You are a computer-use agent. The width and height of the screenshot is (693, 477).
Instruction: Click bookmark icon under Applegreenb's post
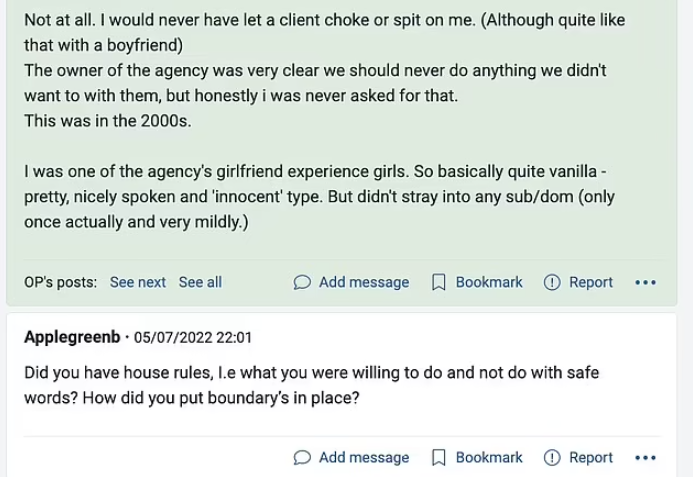tap(438, 458)
